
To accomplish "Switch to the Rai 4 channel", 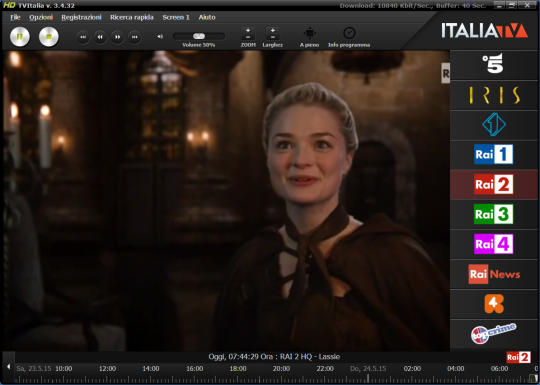I will click(x=494, y=244).
